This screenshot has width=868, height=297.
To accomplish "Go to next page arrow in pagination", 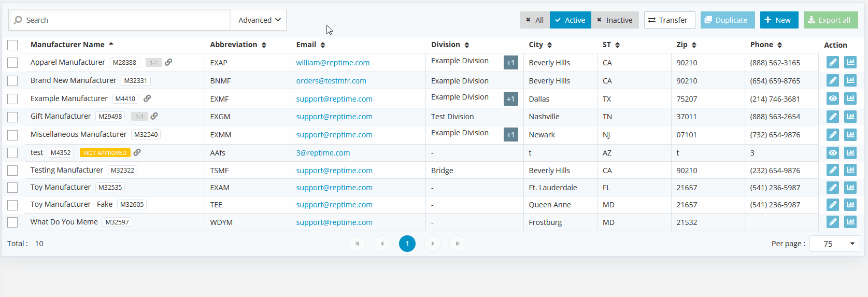I will 432,244.
